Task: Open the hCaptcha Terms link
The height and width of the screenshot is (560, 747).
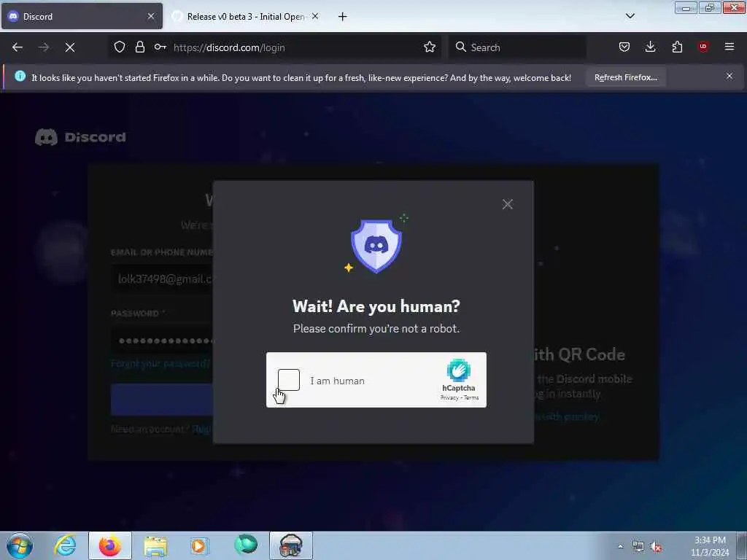Action: coord(471,397)
